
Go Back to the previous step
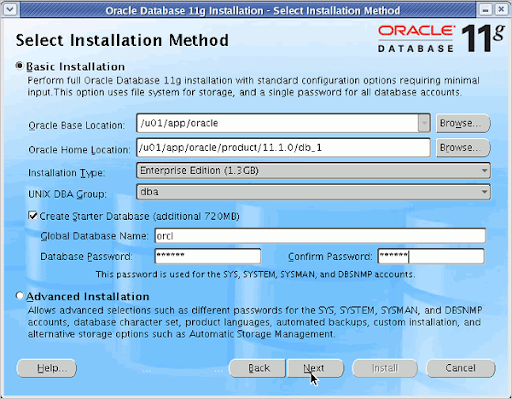coord(257,368)
